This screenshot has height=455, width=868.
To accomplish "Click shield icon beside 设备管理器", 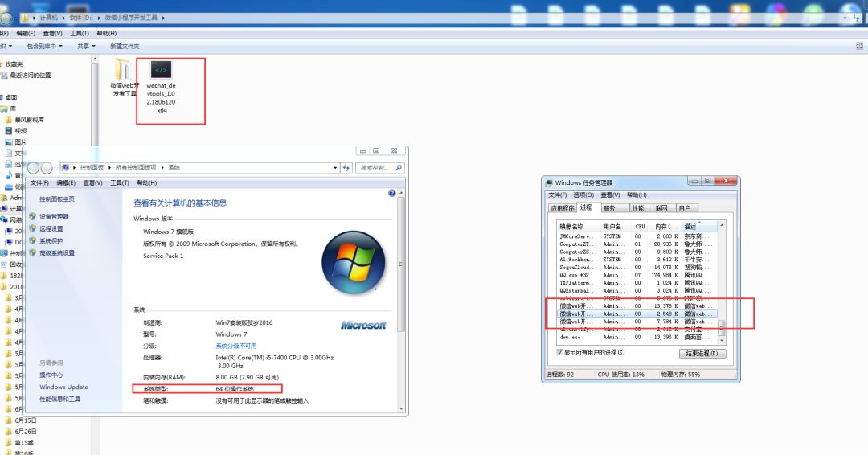I will (33, 216).
